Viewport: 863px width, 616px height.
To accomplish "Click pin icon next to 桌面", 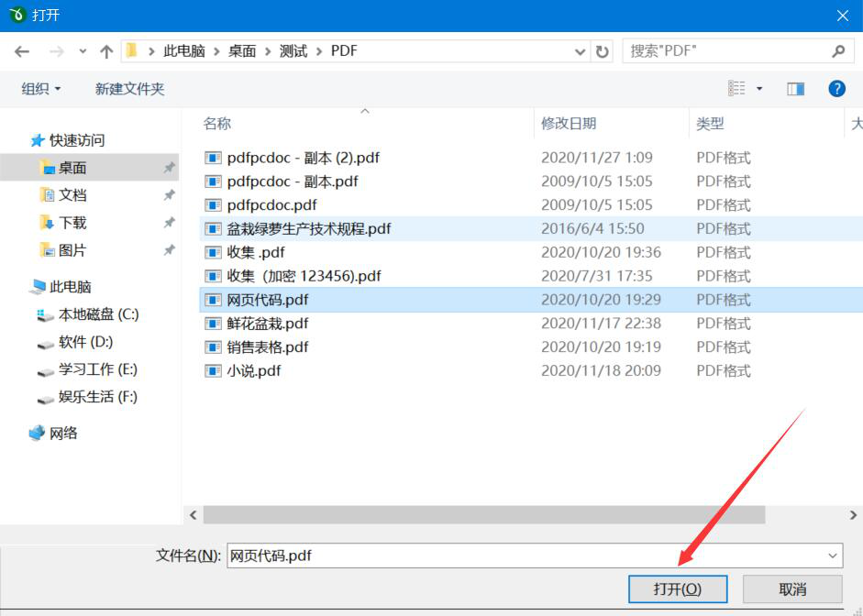I will (170, 167).
